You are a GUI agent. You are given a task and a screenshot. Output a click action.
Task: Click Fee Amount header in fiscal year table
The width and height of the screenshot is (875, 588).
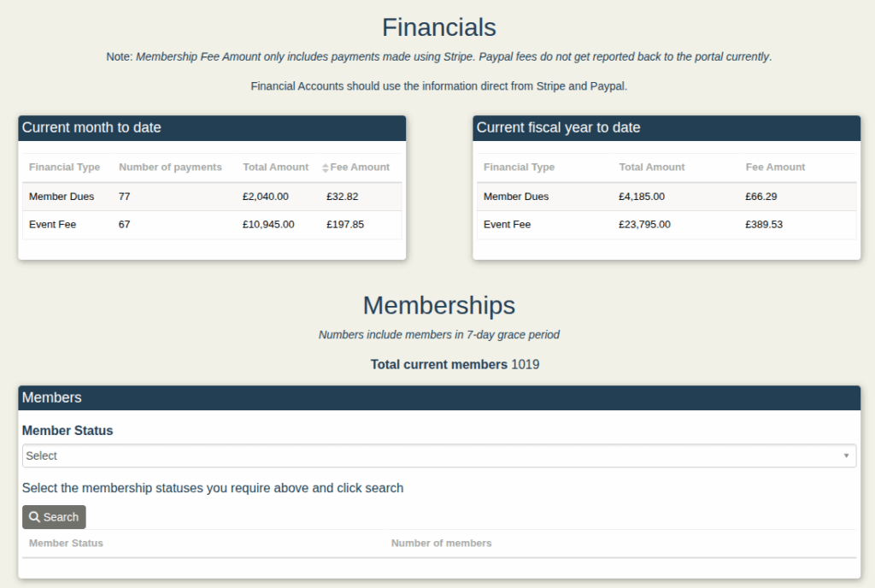coord(775,168)
